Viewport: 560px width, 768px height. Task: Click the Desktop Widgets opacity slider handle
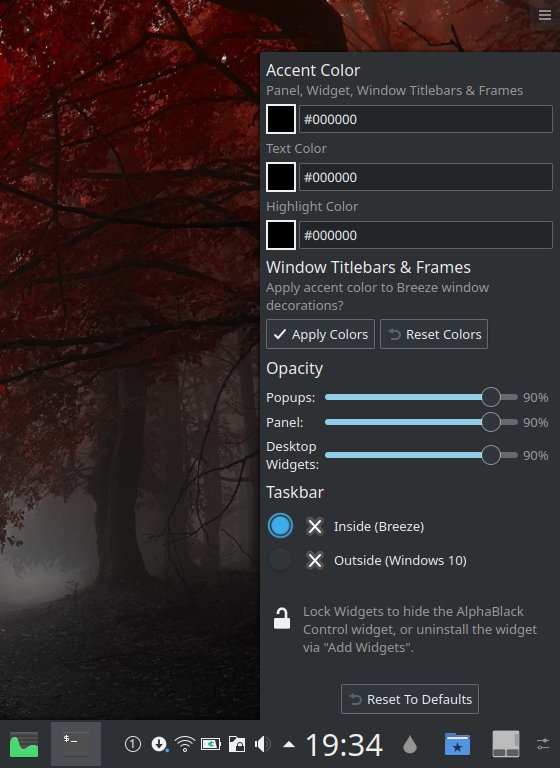click(x=490, y=455)
